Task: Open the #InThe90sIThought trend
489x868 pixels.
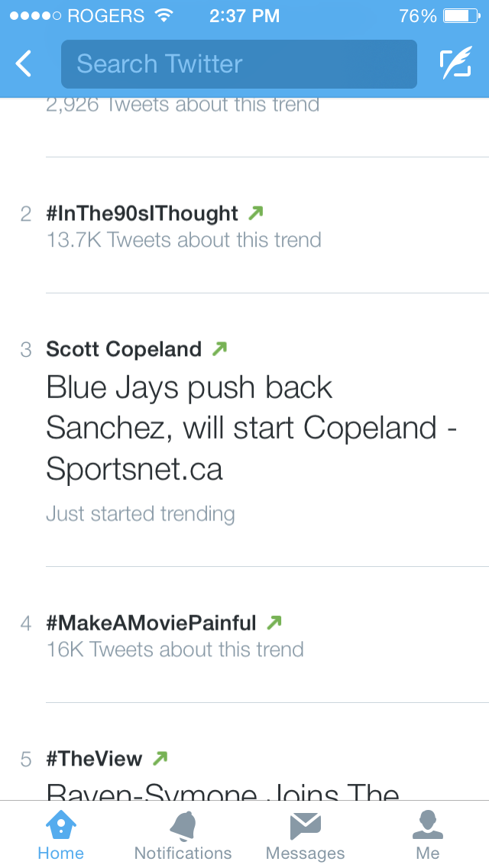Action: pyautogui.click(x=142, y=213)
